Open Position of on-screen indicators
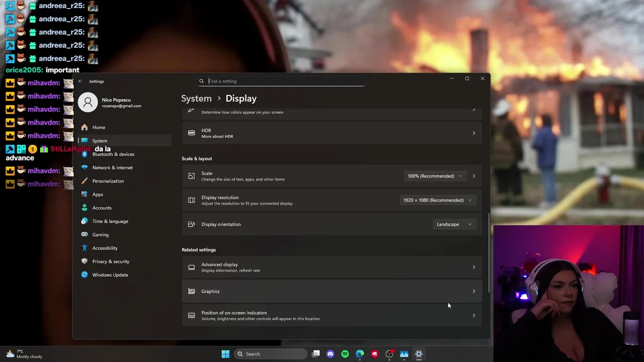 (332, 316)
